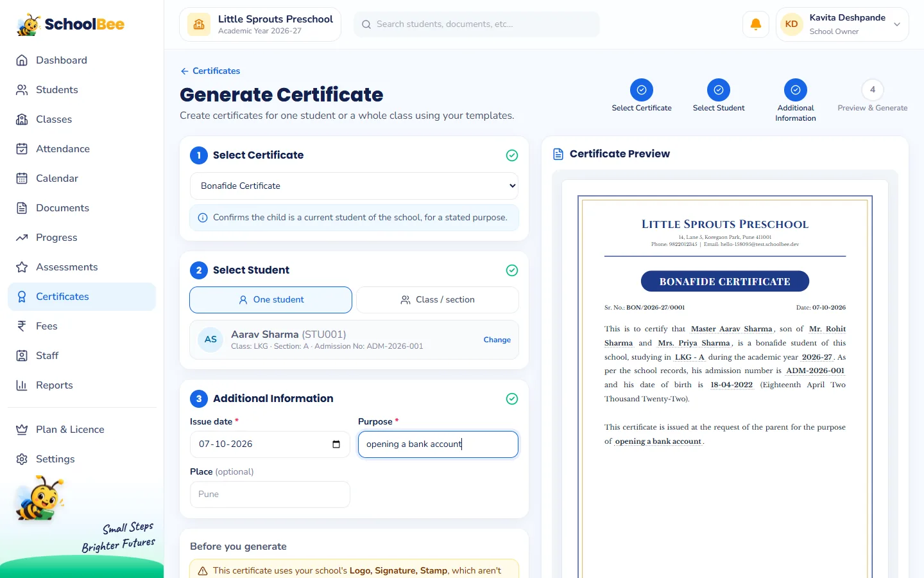
Task: Click the Purpose input field
Action: (438, 444)
